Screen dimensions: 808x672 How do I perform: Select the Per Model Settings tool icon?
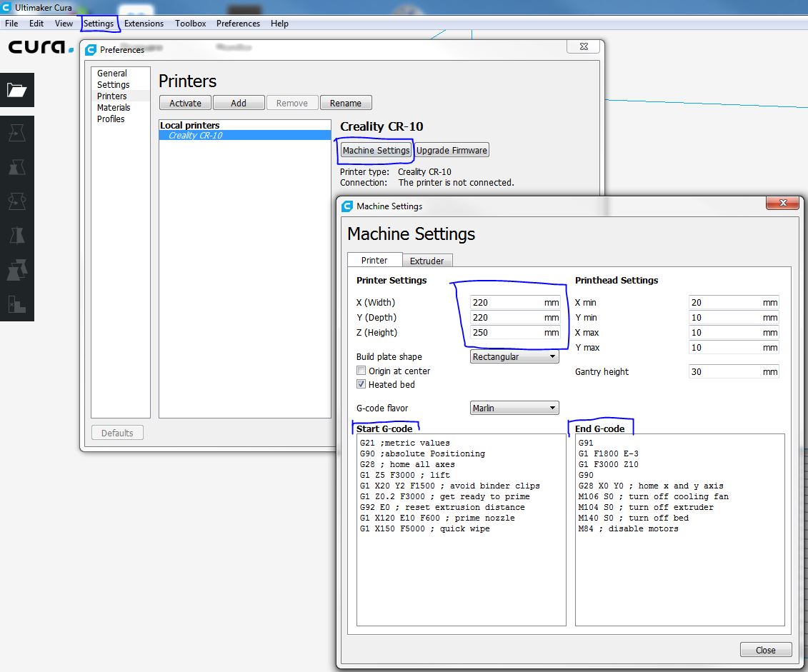coord(16,270)
